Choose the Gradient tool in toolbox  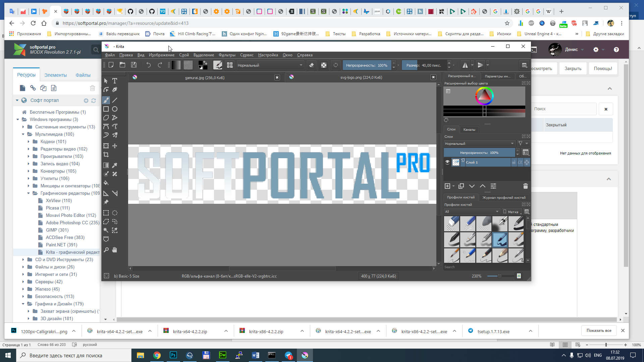pyautogui.click(x=106, y=165)
